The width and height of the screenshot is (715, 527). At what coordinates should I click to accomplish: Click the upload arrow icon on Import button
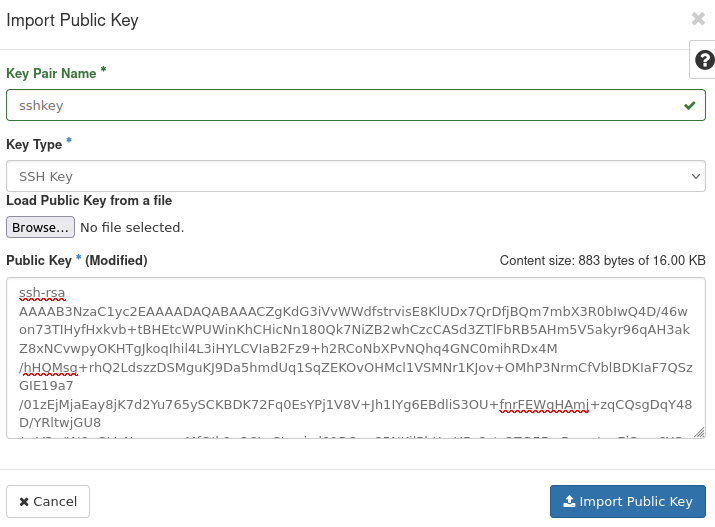click(x=569, y=502)
